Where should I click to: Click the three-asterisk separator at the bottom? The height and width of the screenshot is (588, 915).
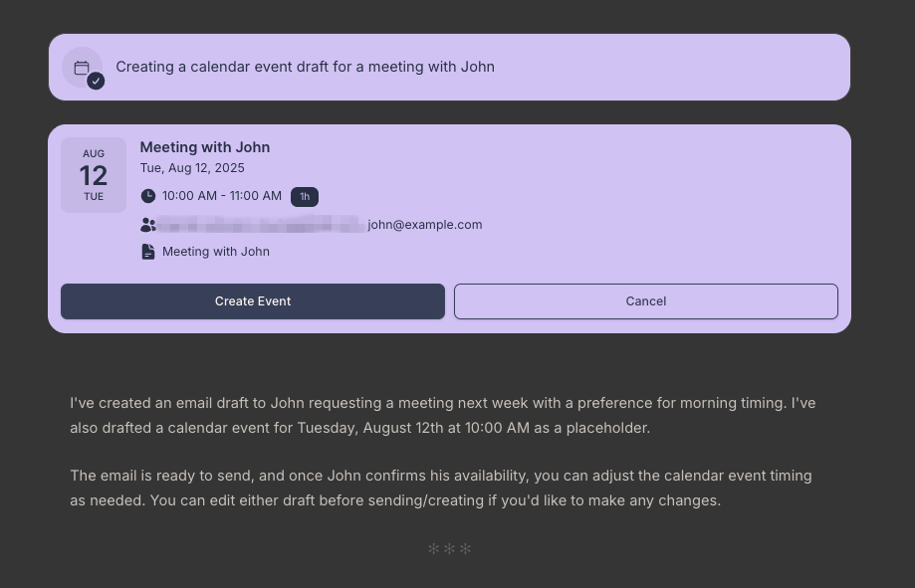449,549
